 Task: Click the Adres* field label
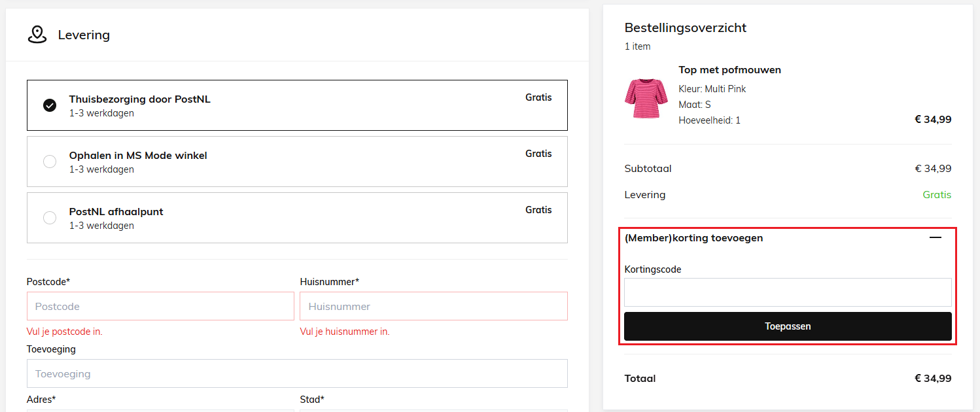pos(41,400)
